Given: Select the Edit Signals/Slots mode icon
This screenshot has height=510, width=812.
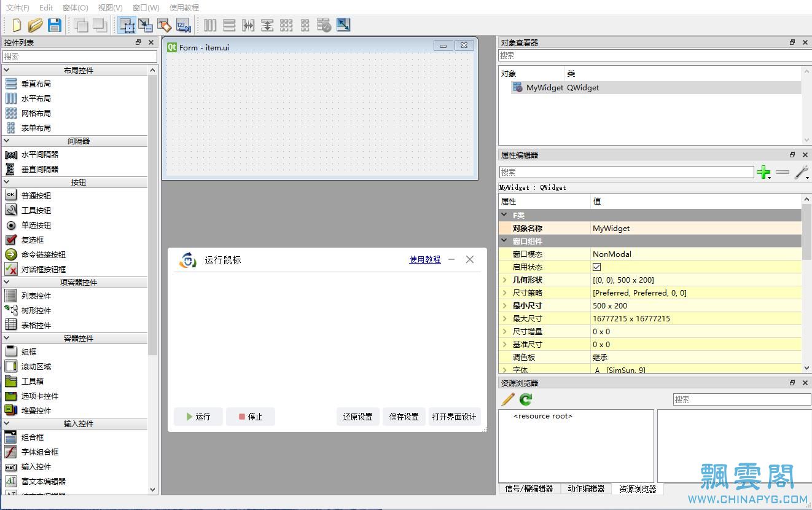Looking at the screenshot, I should point(146,25).
